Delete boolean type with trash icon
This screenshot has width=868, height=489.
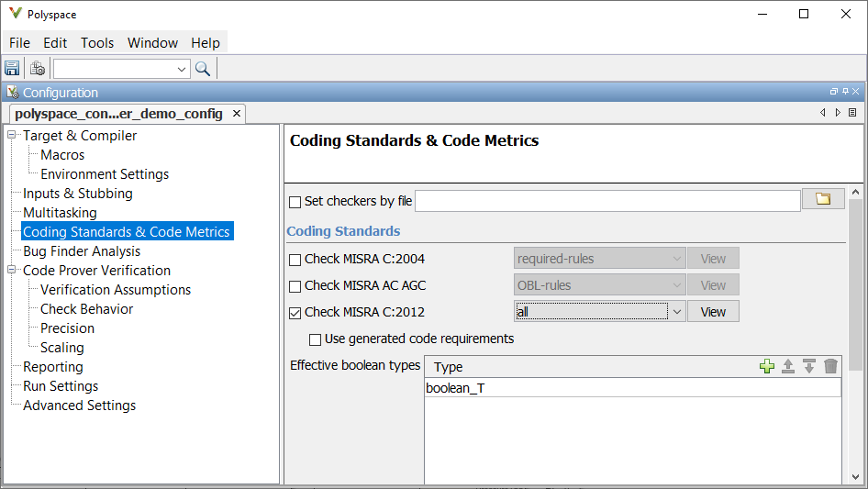830,366
